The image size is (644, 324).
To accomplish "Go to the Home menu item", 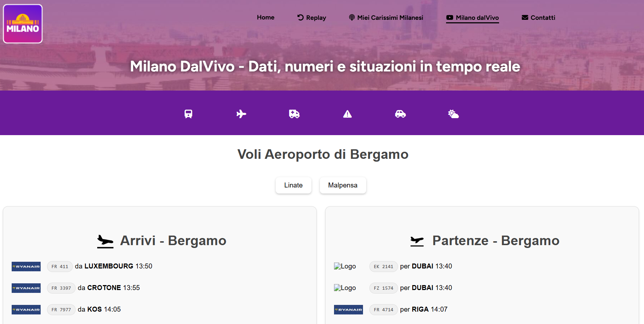I will [265, 17].
